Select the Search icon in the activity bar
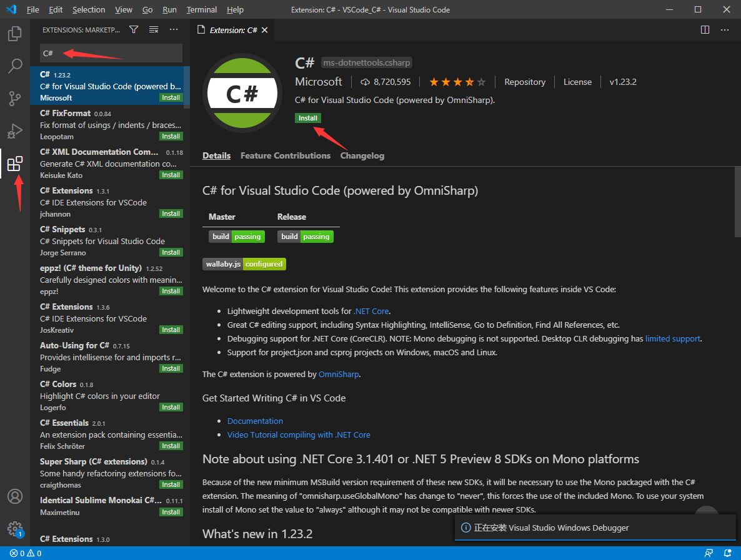 point(14,66)
